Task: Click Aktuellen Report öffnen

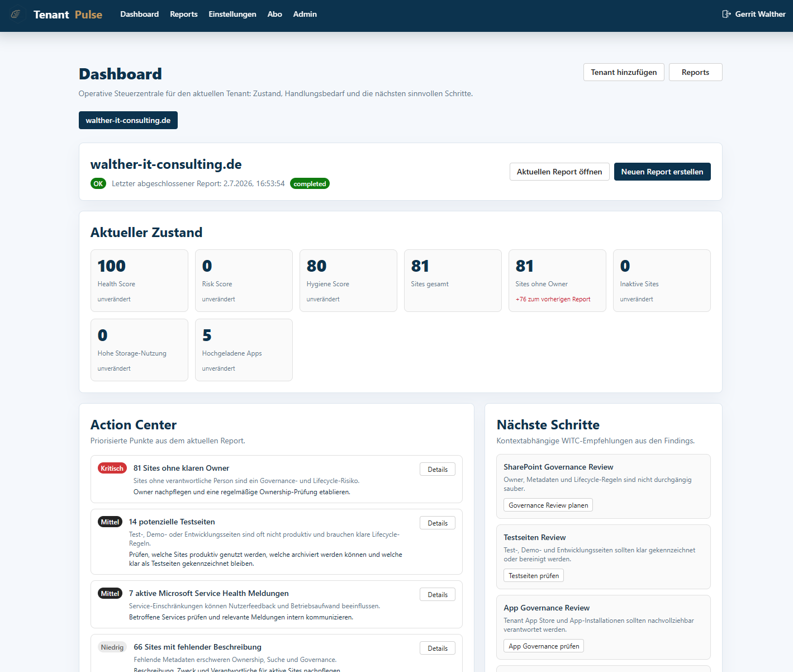Action: 559,172
